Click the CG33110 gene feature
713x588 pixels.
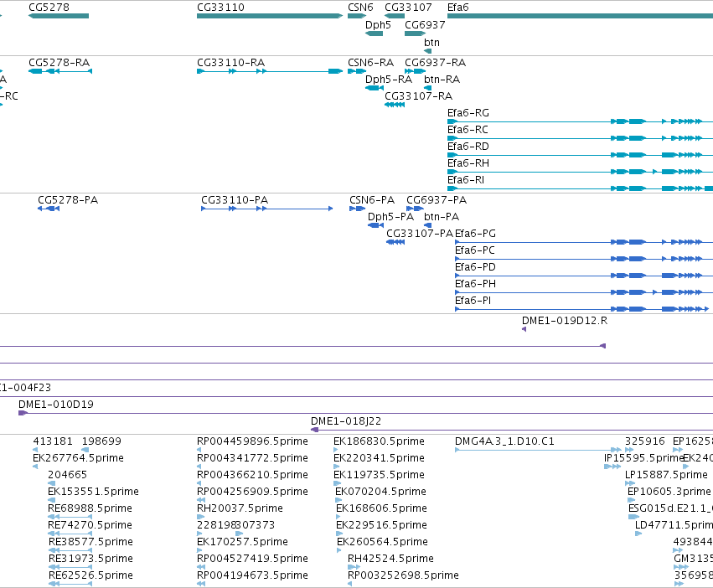270,16
